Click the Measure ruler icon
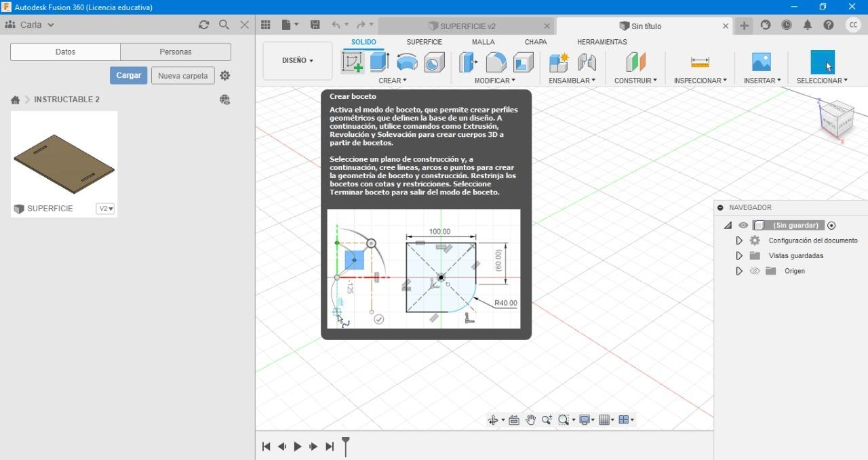 click(700, 62)
